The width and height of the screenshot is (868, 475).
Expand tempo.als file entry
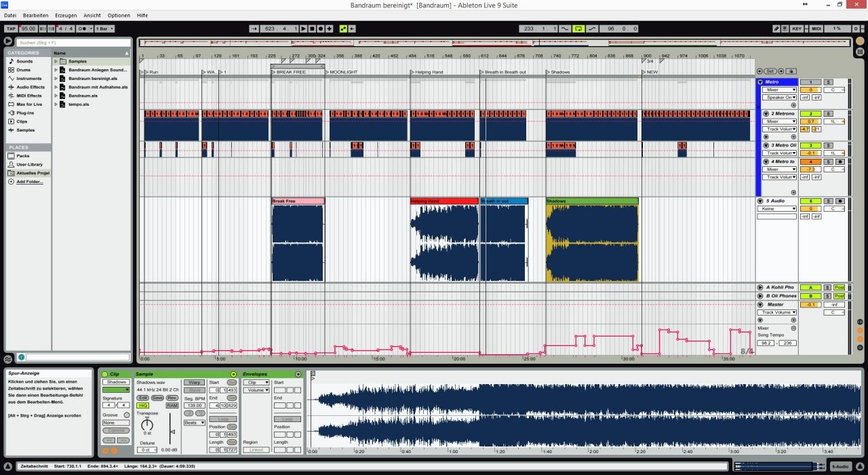tap(56, 104)
